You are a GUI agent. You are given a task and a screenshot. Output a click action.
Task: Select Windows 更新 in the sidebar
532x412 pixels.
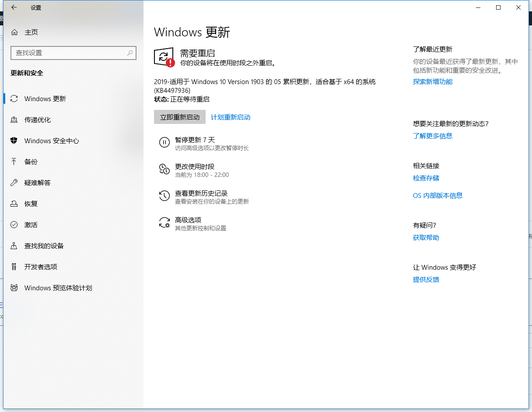point(73,99)
